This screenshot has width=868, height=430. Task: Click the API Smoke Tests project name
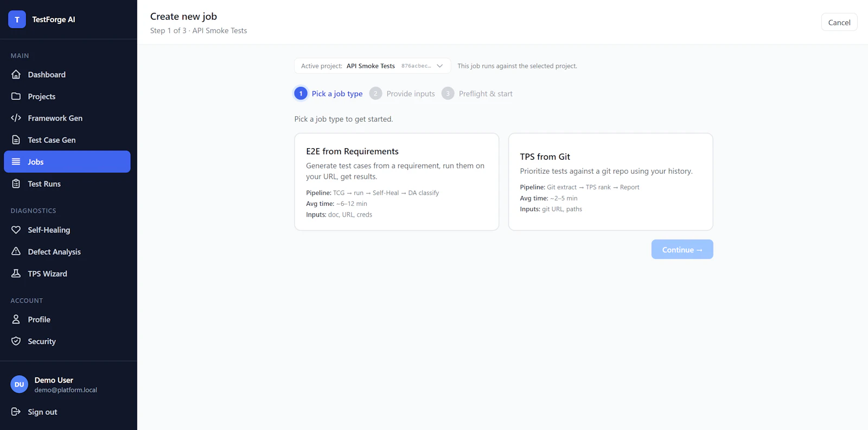[371, 66]
